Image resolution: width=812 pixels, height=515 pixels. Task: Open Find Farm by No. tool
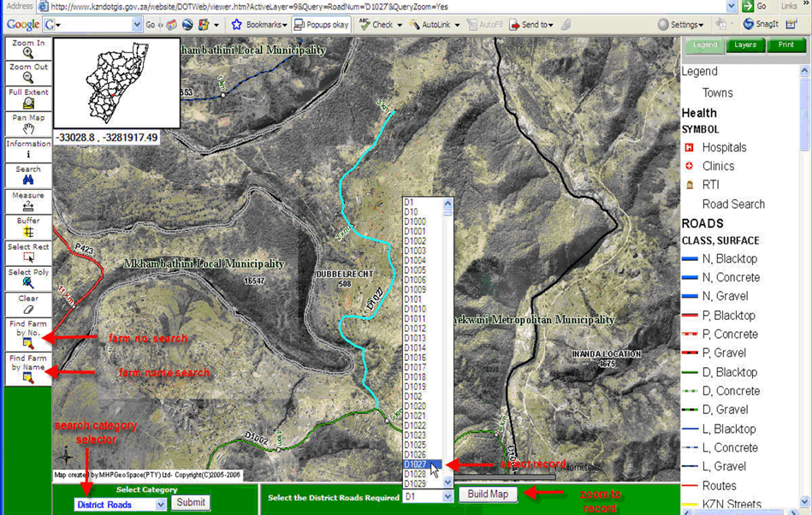[28, 334]
